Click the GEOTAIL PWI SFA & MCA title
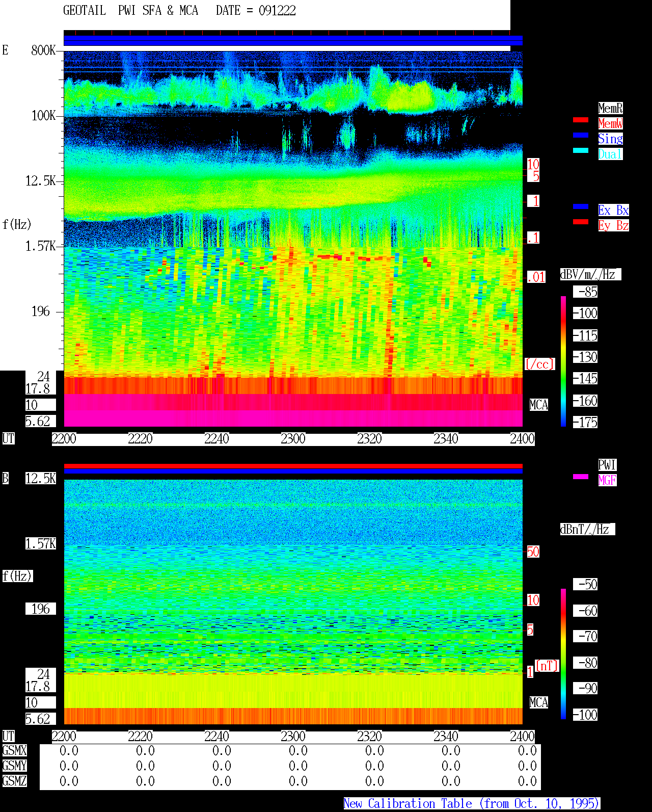652x812 pixels. [x=130, y=11]
